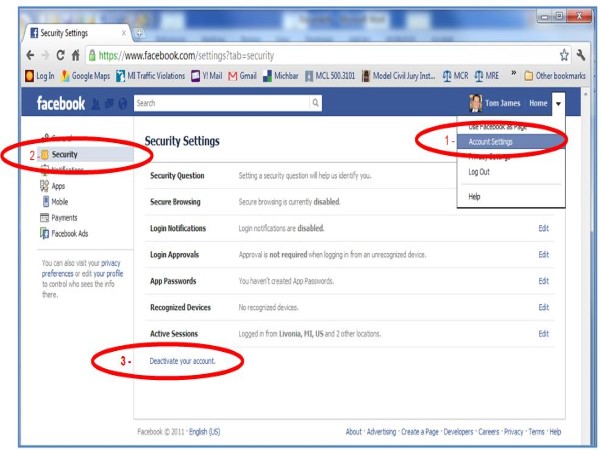The image size is (600, 450).
Task: Click Edit next to Login Approvals
Action: pyautogui.click(x=544, y=255)
